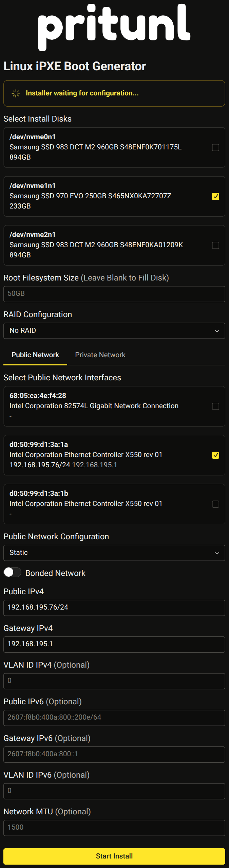Click the Public IPv6 input field
This screenshot has height=868, width=229.
114,718
